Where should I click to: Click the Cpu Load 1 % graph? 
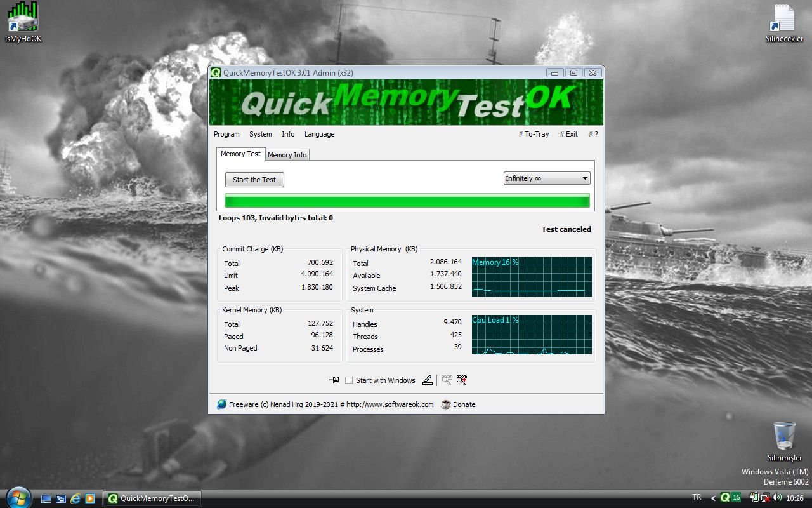point(532,335)
